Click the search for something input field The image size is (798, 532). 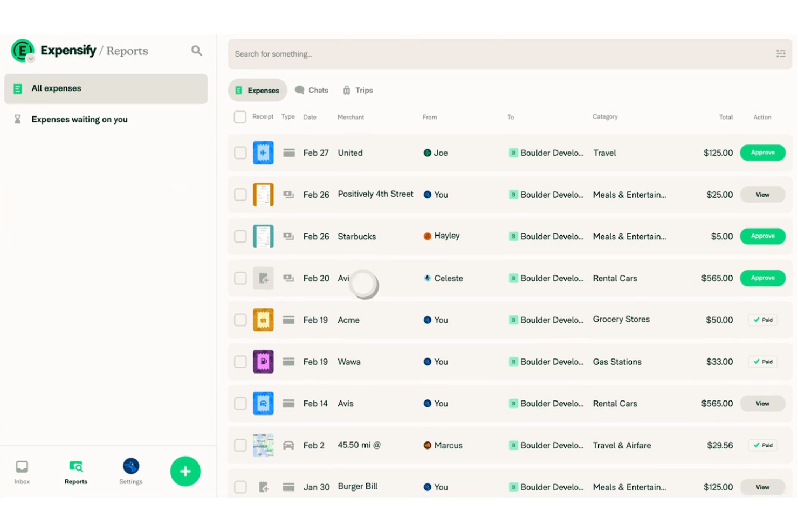coord(377,53)
